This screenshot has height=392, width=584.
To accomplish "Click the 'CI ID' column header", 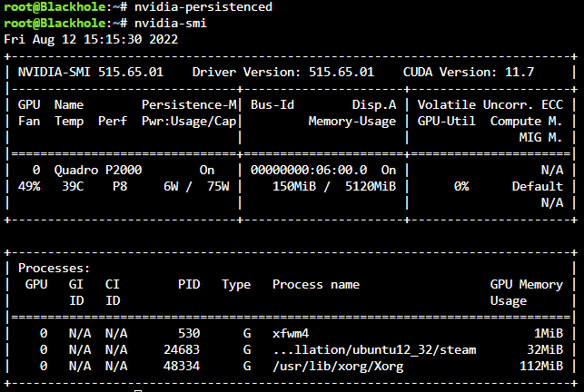I will point(113,292).
